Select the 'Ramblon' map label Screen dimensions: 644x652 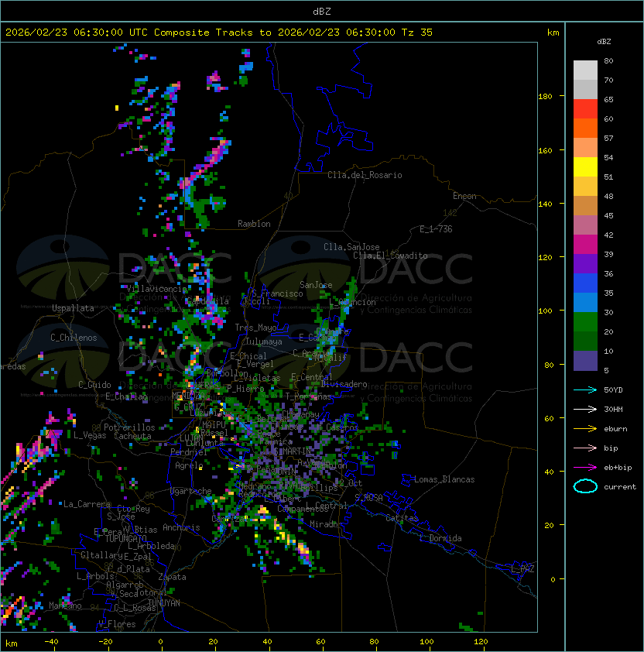254,224
